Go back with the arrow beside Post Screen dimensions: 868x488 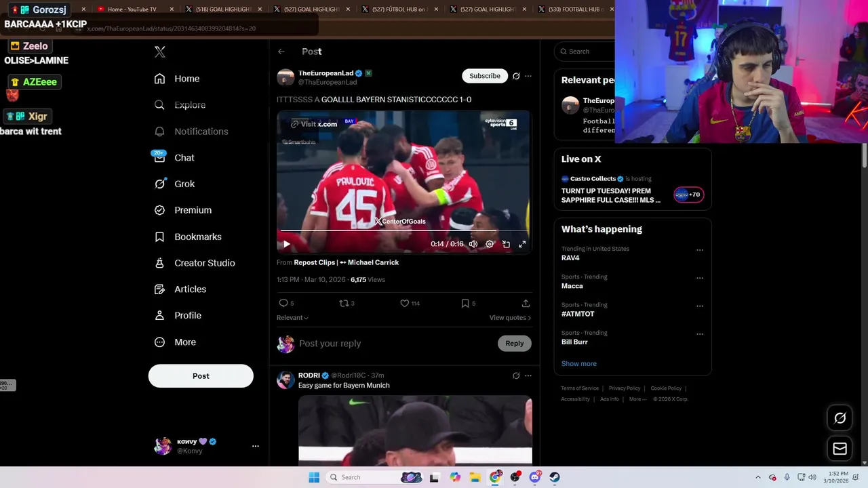pyautogui.click(x=281, y=52)
